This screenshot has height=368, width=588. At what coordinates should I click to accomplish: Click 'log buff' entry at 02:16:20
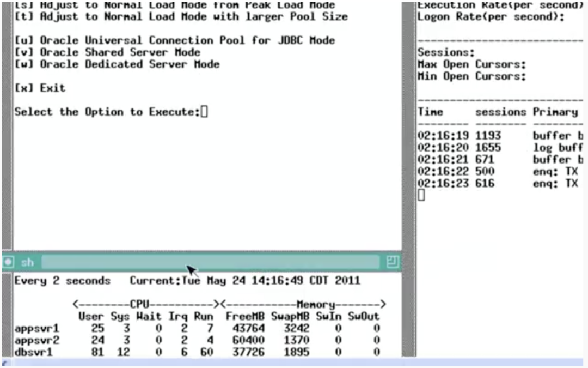[x=558, y=148]
